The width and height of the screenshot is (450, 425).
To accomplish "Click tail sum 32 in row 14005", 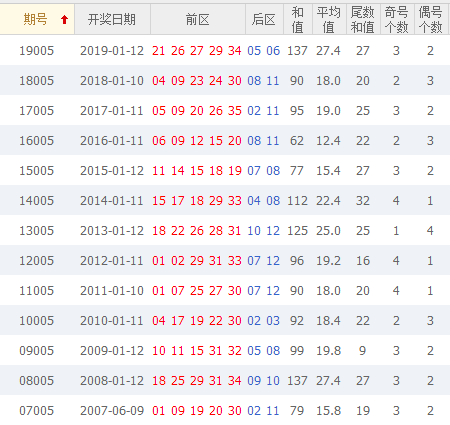I will point(363,201).
